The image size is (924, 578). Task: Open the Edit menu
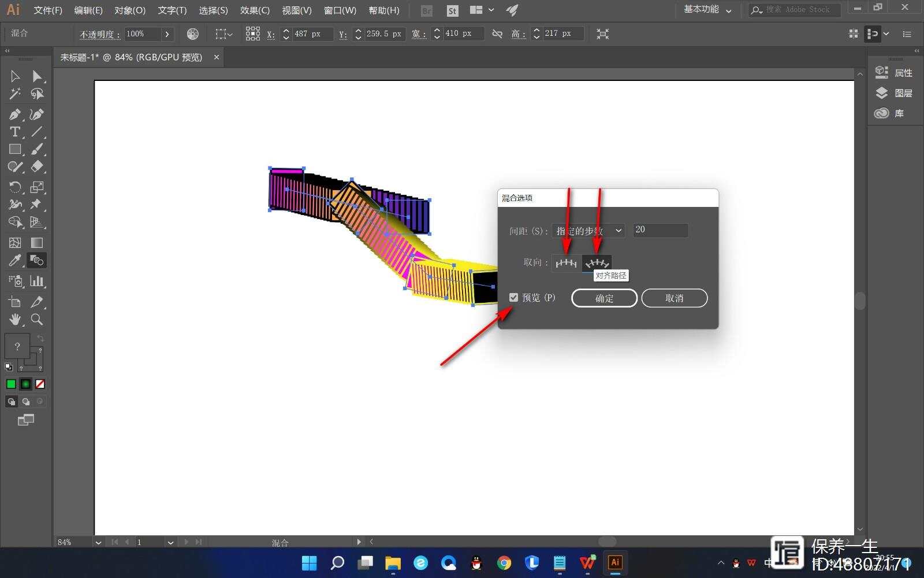click(88, 10)
